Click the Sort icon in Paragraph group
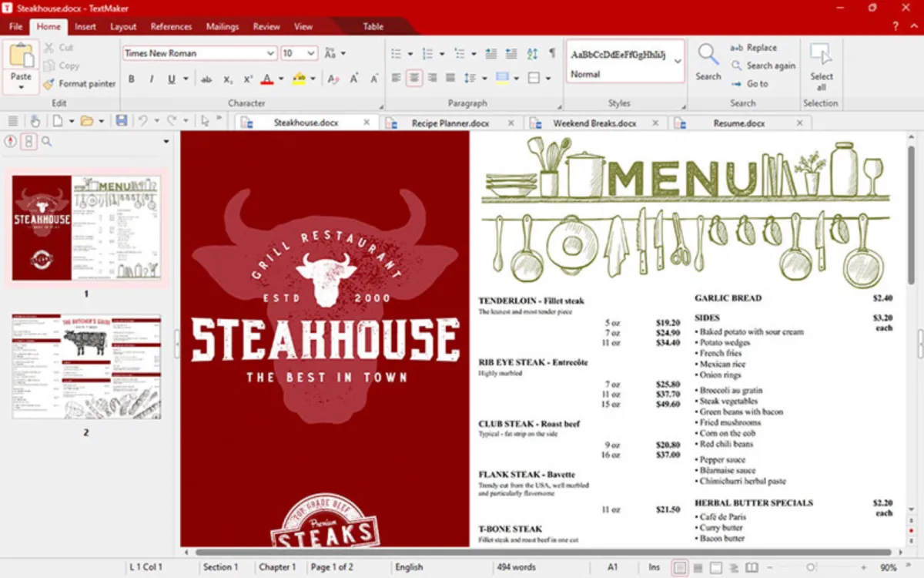Image resolution: width=924 pixels, height=578 pixels. (x=532, y=54)
